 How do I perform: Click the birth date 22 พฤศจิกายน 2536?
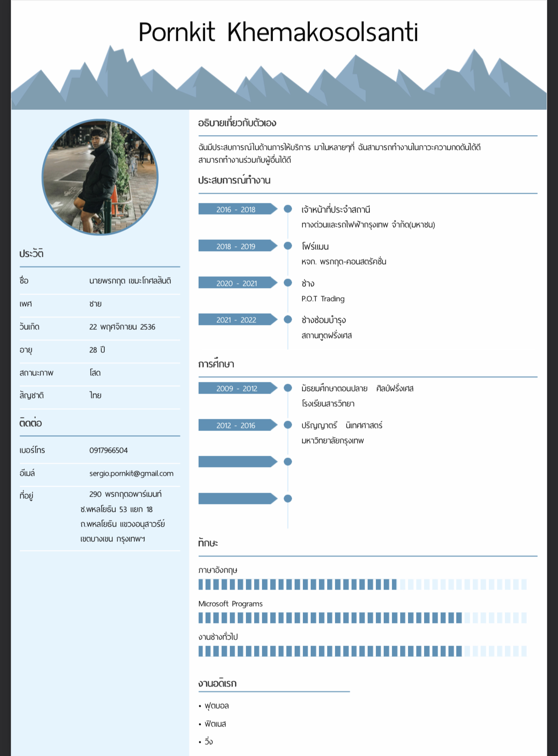pos(122,327)
